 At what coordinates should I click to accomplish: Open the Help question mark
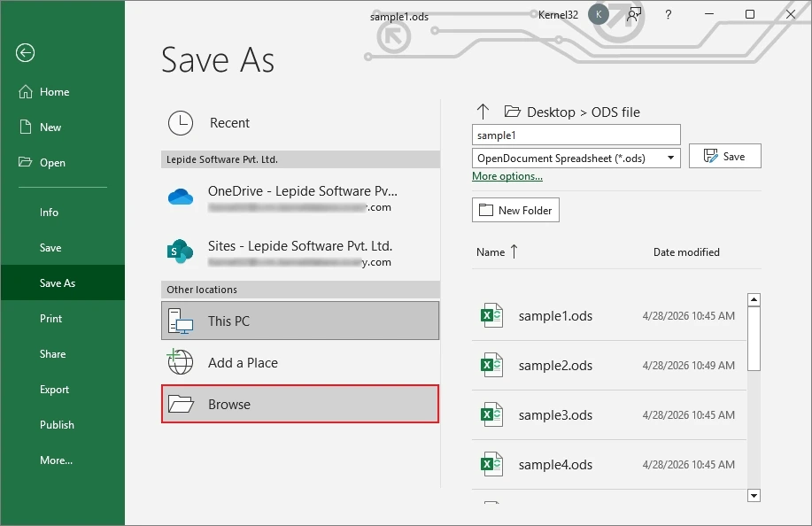(x=668, y=14)
